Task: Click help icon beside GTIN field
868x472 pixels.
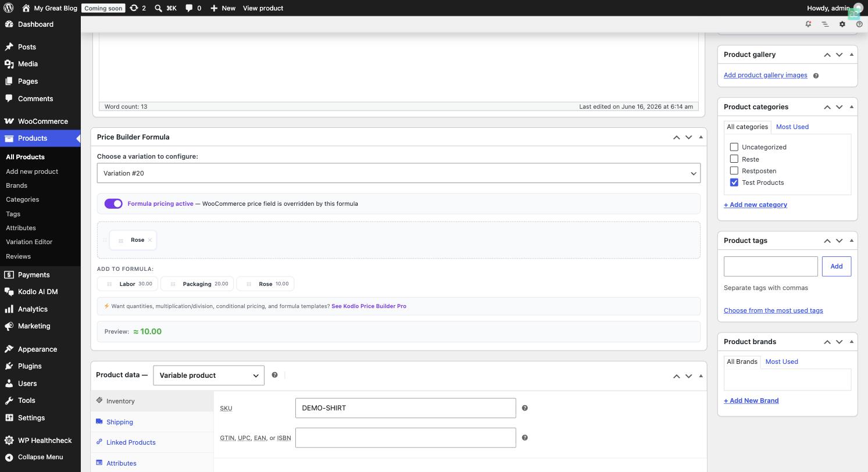Action: point(524,438)
